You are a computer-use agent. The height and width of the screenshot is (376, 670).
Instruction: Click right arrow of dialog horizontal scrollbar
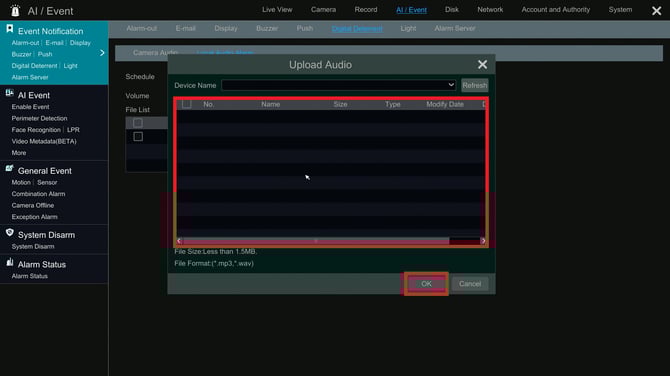tap(483, 241)
